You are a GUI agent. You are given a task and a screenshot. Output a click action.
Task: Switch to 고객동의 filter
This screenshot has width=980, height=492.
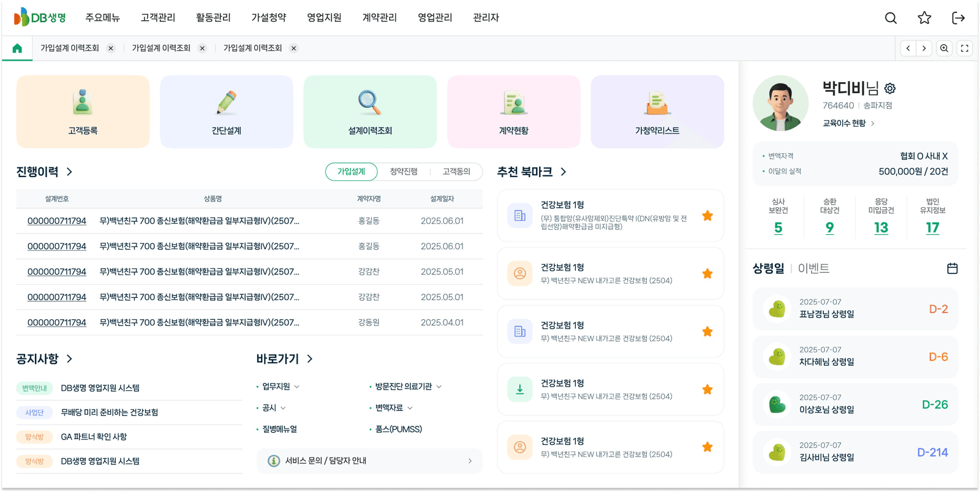click(x=456, y=172)
